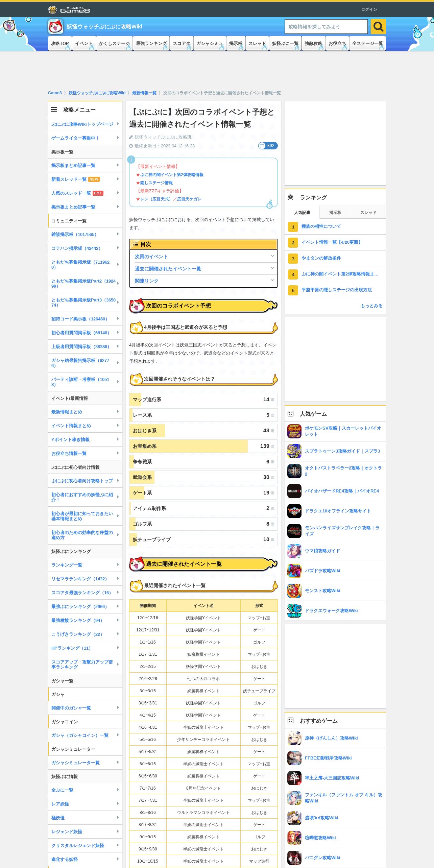The image size is (434, 868).
Task: Click the Game8 logo in header
Action: click(69, 9)
